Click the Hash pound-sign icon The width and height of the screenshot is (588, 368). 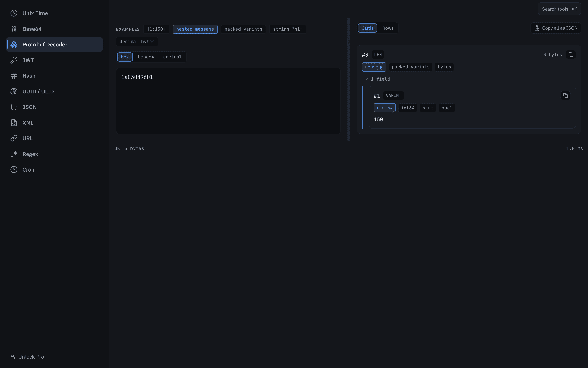[x=14, y=76]
